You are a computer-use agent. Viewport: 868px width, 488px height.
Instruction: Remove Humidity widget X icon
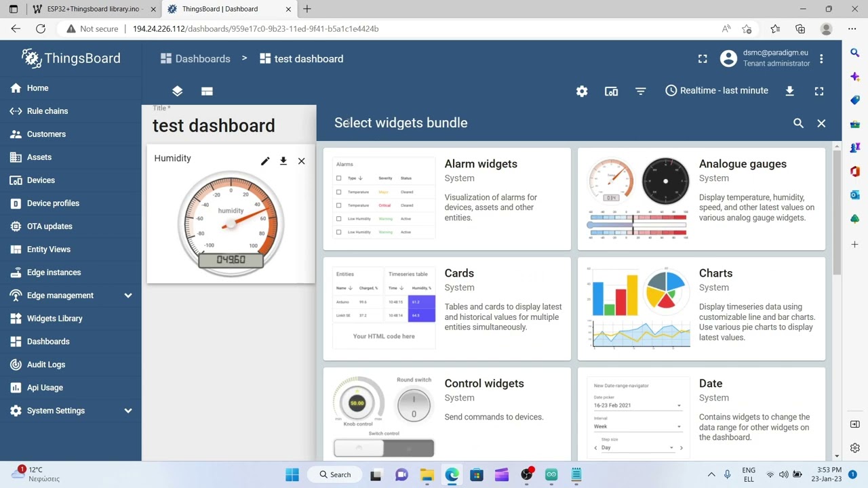click(x=301, y=161)
